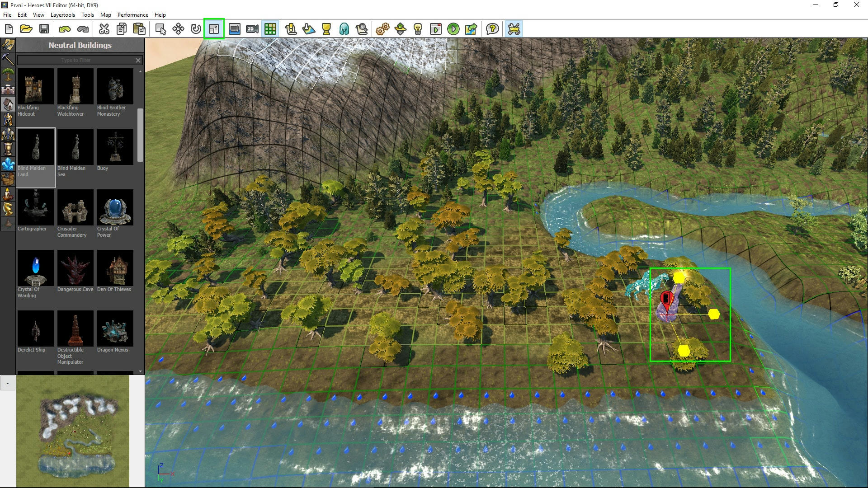868x488 pixels.
Task: Activate the move (four-arrow) tool
Action: coord(178,29)
